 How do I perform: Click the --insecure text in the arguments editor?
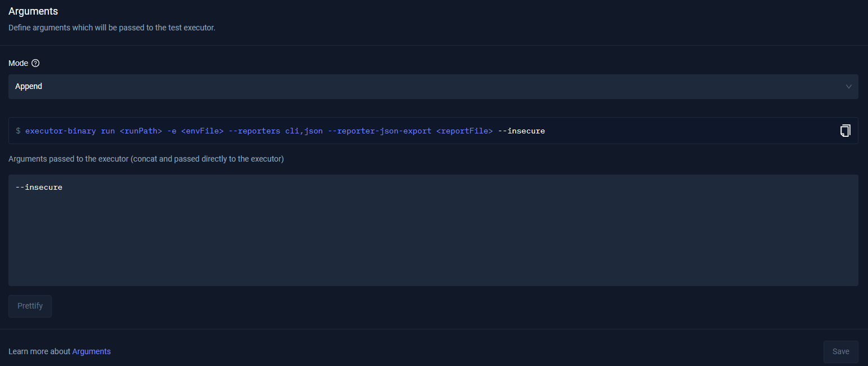(39, 187)
